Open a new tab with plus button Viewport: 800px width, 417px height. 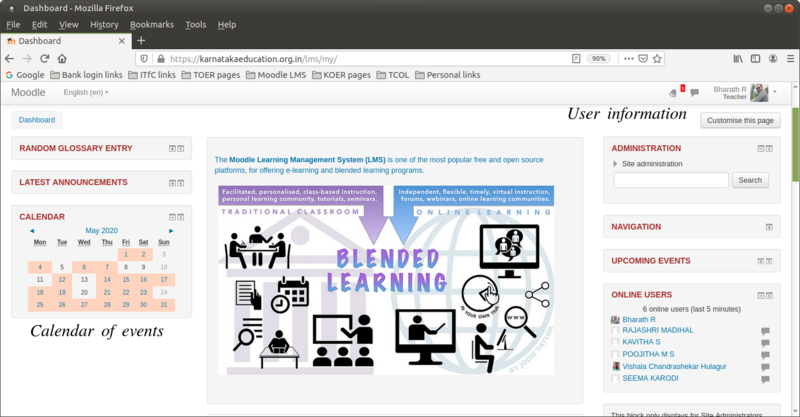(141, 40)
